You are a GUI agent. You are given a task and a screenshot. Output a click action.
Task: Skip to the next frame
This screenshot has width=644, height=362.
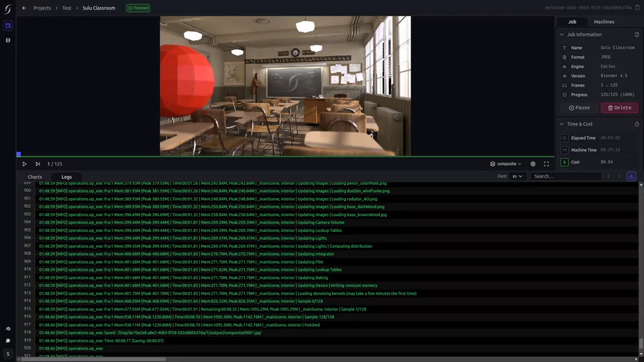coord(38,164)
